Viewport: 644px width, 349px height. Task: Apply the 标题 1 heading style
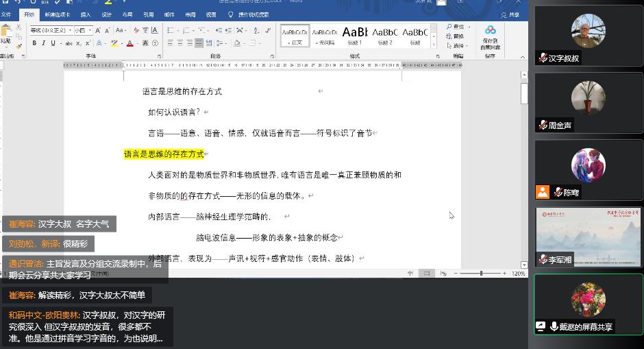click(x=356, y=36)
